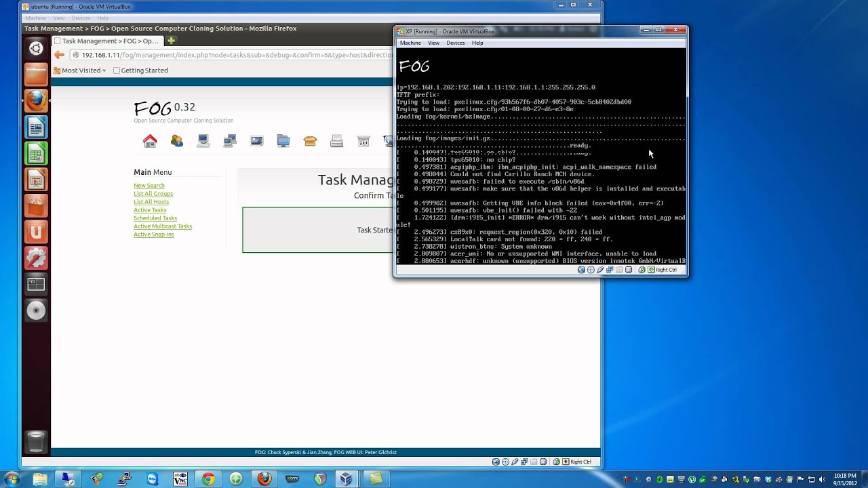Open Ubuntu Dash home launcher icon
868x488 pixels.
click(36, 48)
